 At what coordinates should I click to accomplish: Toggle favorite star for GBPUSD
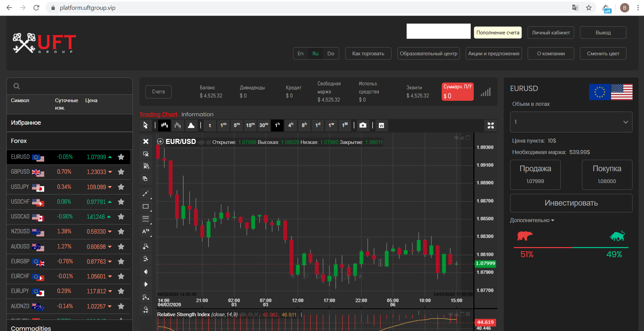[x=121, y=172]
